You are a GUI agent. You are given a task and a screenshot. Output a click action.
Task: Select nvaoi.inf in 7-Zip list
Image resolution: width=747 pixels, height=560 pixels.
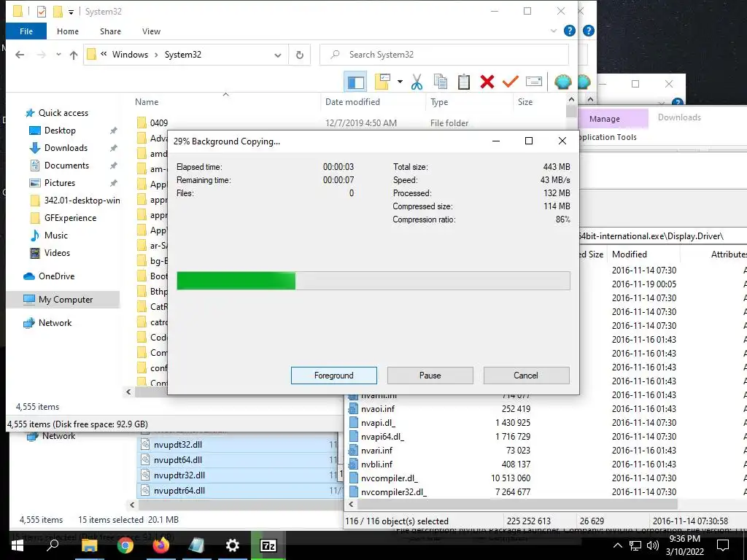pyautogui.click(x=377, y=409)
